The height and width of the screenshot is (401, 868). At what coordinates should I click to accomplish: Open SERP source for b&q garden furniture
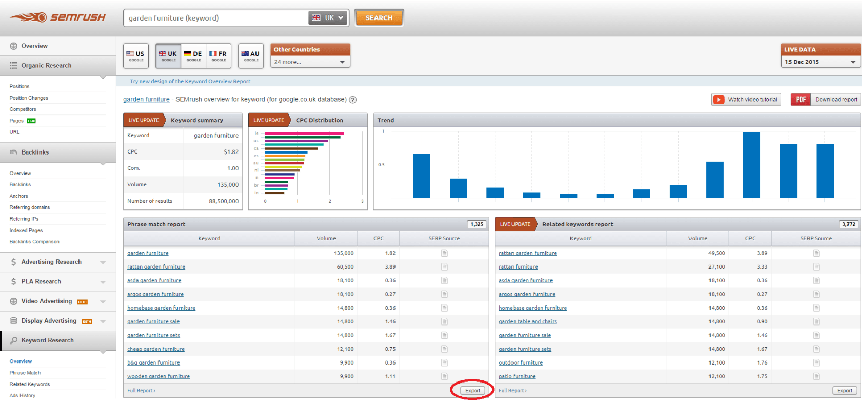444,362
